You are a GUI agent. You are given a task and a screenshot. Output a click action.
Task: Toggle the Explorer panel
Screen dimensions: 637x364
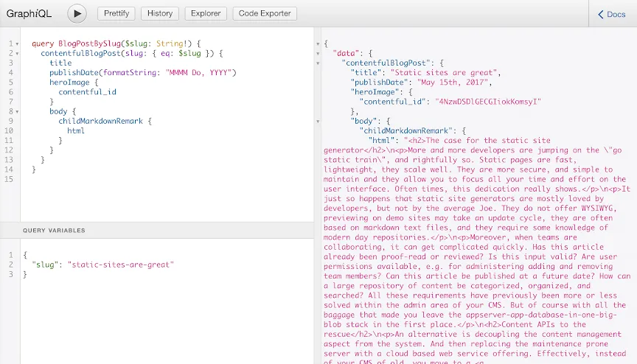(x=206, y=13)
